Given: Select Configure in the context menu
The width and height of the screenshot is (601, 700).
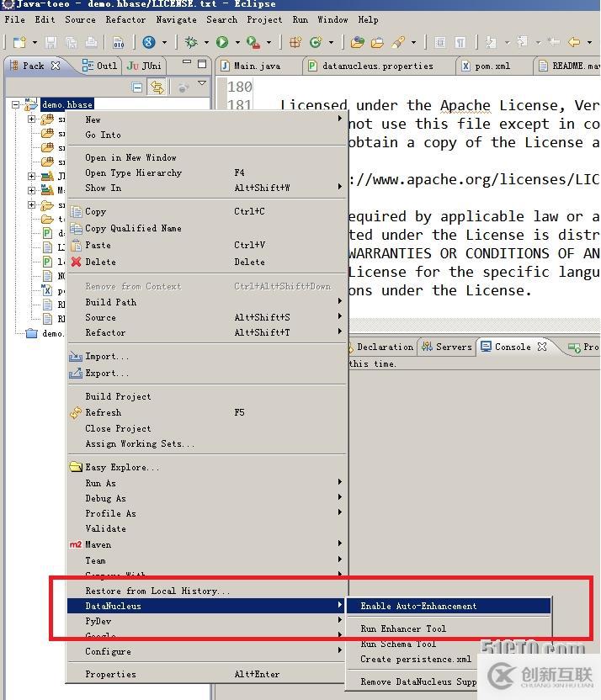Looking at the screenshot, I should [x=205, y=651].
